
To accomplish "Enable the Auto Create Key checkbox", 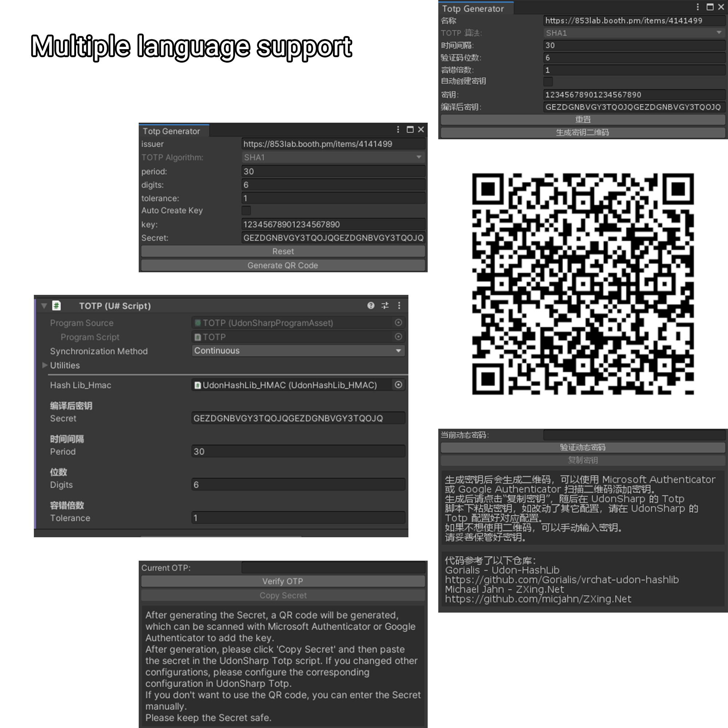I will click(x=247, y=211).
